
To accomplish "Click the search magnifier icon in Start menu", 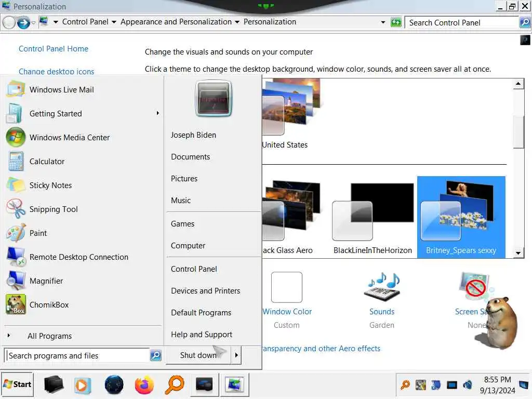I will (156, 355).
